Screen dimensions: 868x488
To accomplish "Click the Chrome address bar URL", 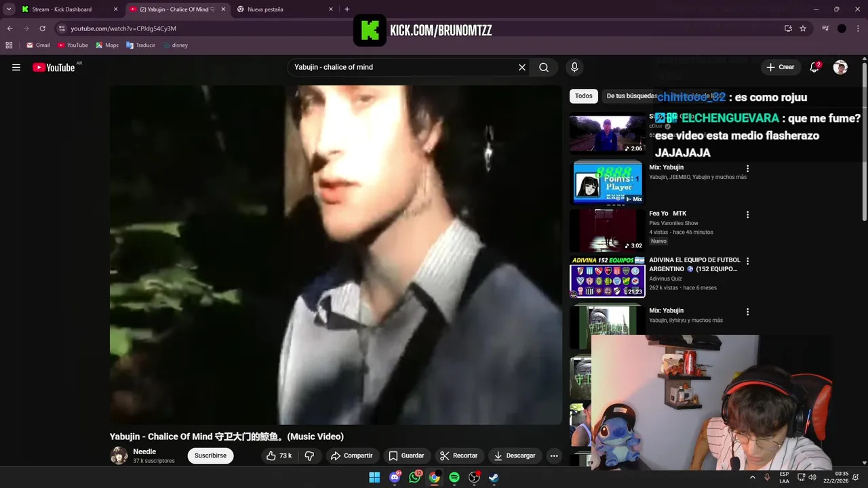I will click(123, 28).
